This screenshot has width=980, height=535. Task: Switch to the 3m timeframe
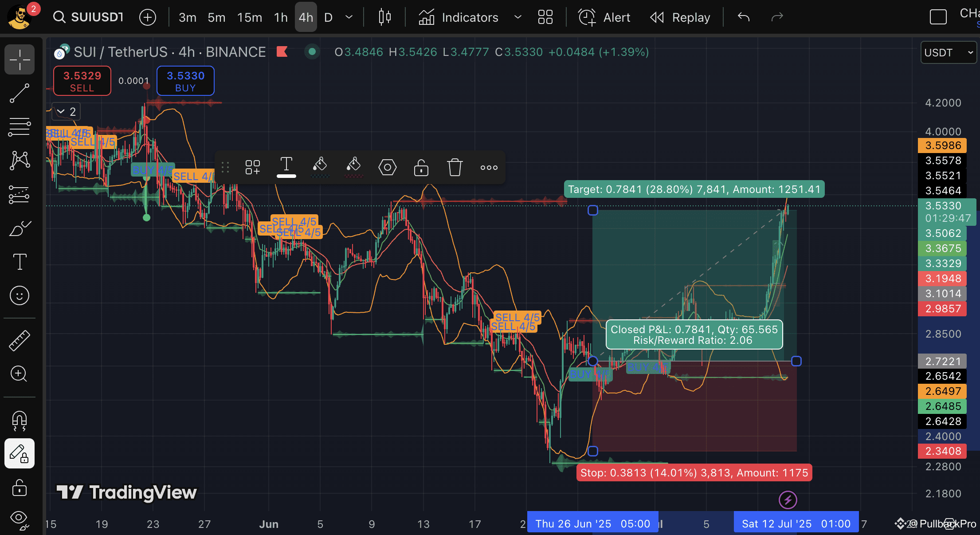click(x=188, y=17)
